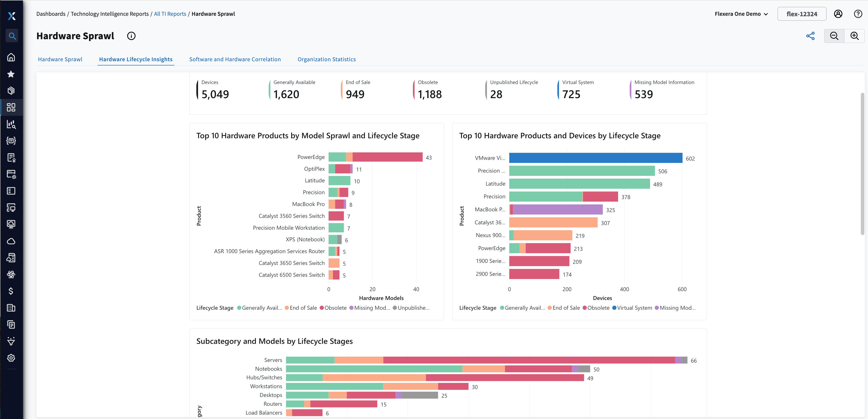Select the Dashboards grid icon
Viewport: 868px width, 419px height.
(11, 107)
